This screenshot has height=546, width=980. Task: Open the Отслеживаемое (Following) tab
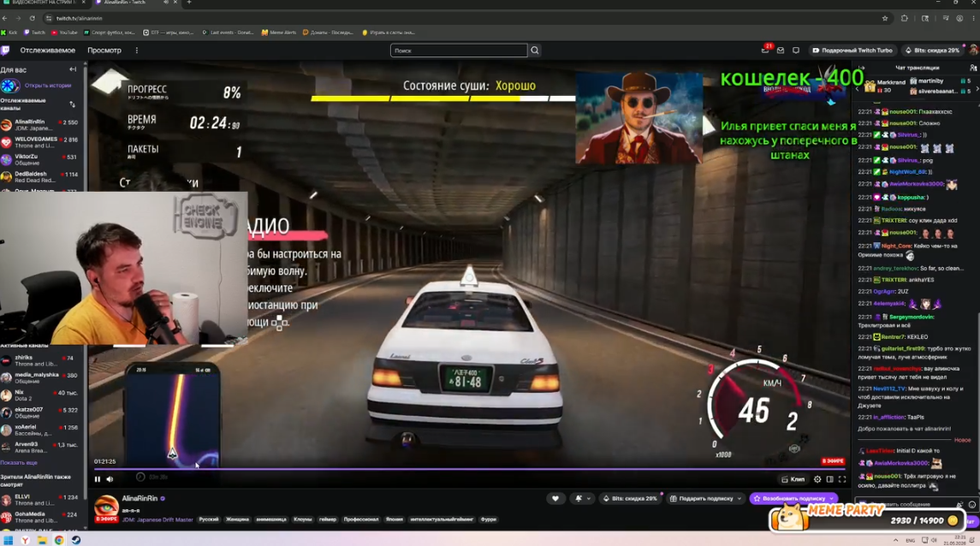47,50
